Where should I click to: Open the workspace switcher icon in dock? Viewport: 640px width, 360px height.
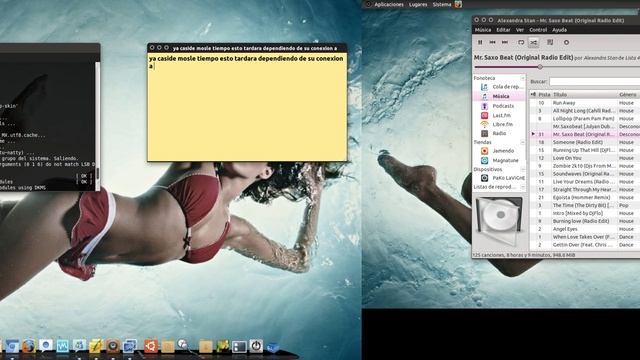[x=239, y=347]
